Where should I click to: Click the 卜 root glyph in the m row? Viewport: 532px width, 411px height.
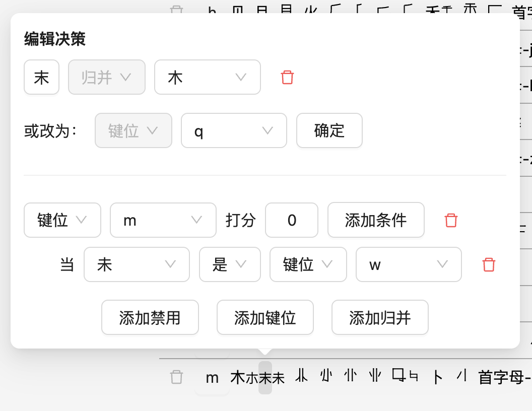[x=438, y=377]
